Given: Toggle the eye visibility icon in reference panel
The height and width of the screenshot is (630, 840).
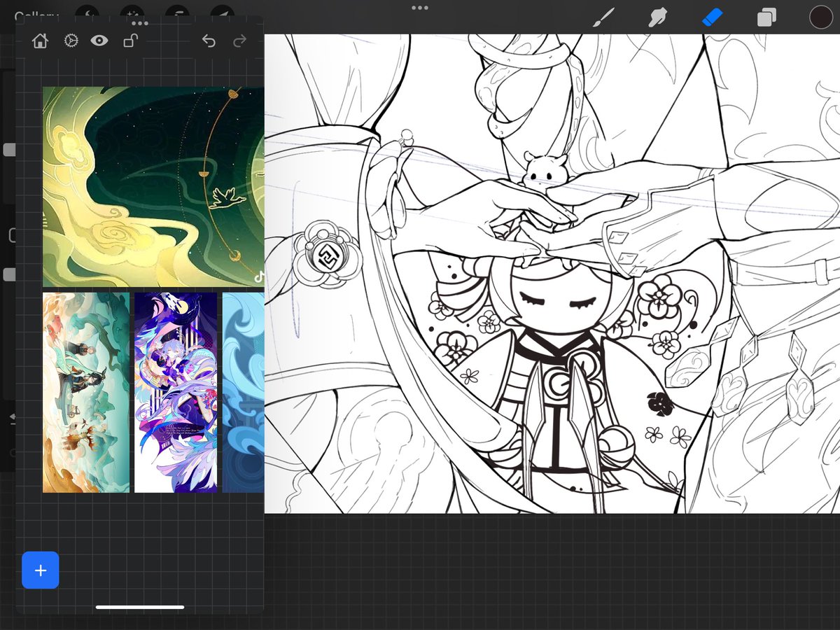Looking at the screenshot, I should (99, 41).
